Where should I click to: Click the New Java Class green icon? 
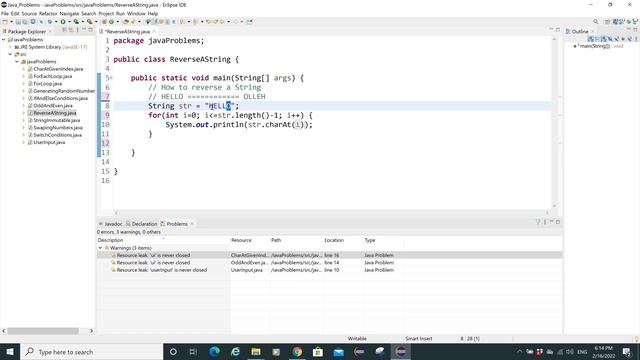click(111, 22)
